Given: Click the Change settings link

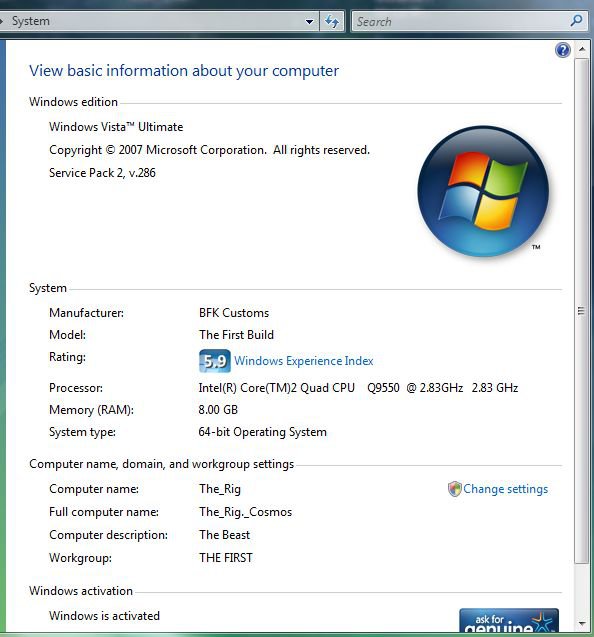Looking at the screenshot, I should [505, 489].
